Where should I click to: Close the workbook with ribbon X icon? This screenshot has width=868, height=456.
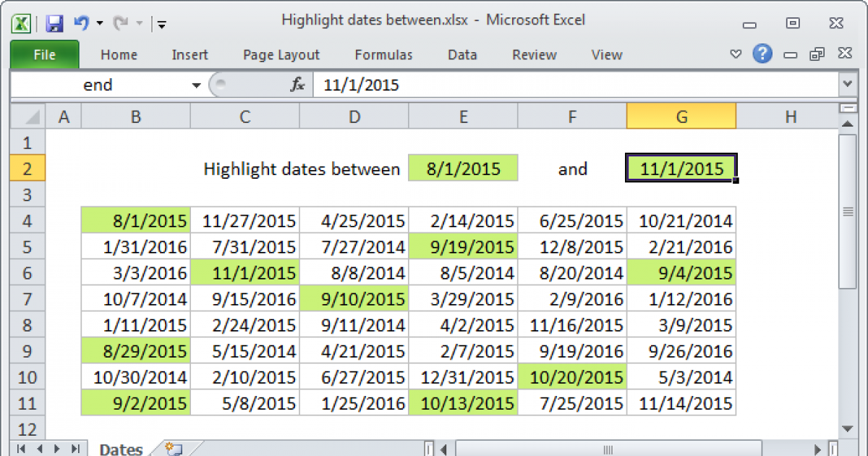(x=844, y=54)
